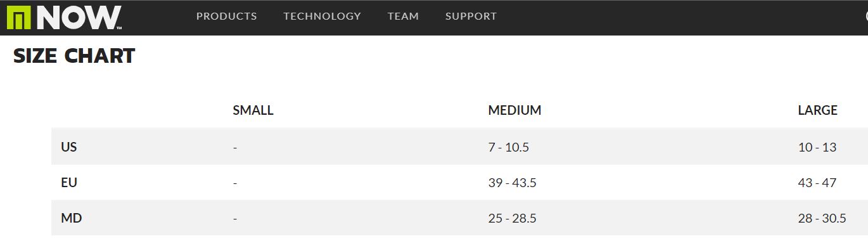This screenshot has width=868, height=248.
Task: Click the US row label
Action: (69, 147)
